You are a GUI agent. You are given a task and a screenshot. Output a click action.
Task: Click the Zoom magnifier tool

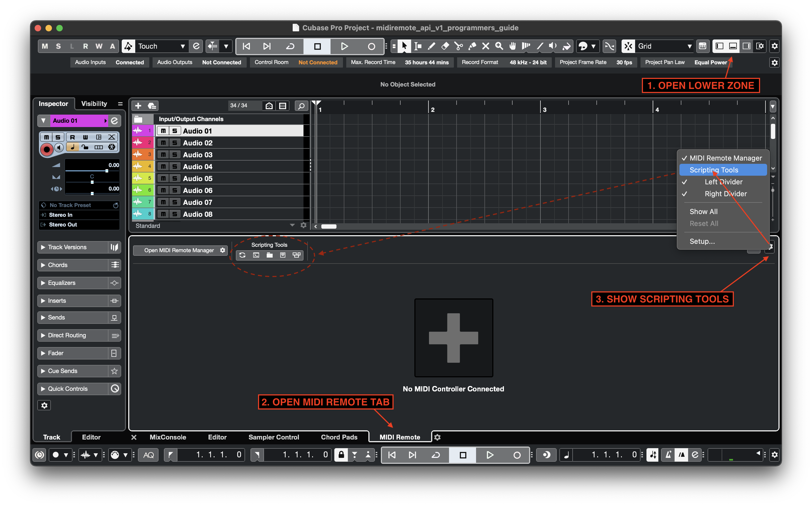499,46
